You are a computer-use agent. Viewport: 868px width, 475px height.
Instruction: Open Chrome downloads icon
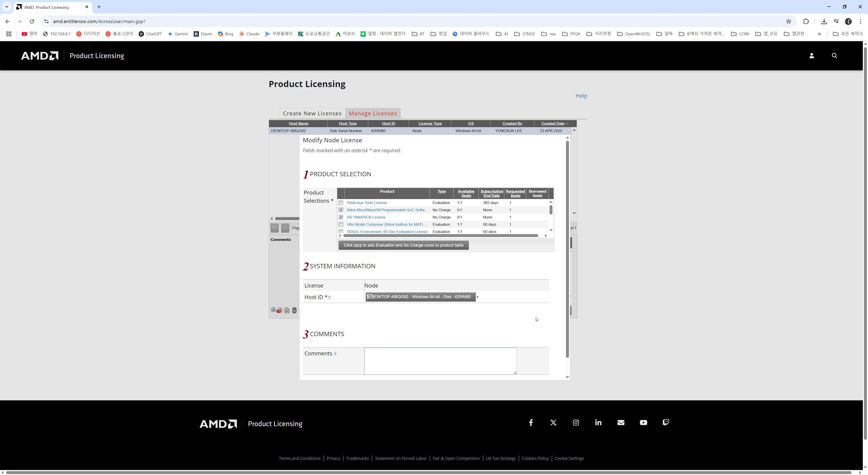click(x=824, y=21)
